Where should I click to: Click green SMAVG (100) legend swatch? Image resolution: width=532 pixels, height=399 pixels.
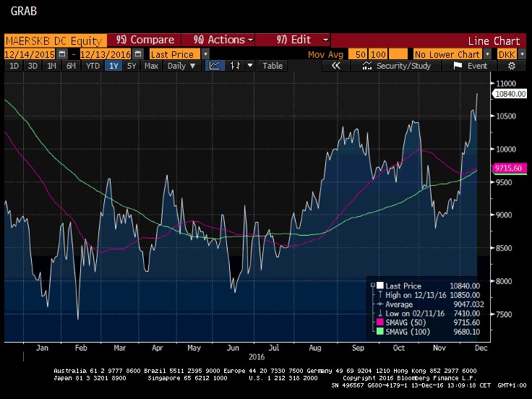(379, 332)
